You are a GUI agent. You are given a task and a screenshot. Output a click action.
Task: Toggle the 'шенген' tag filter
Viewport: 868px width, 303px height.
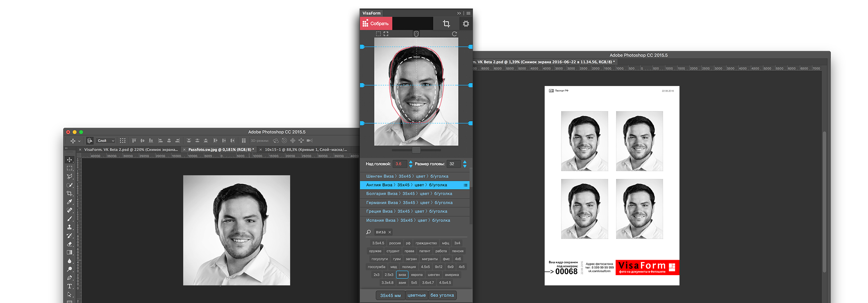433,275
